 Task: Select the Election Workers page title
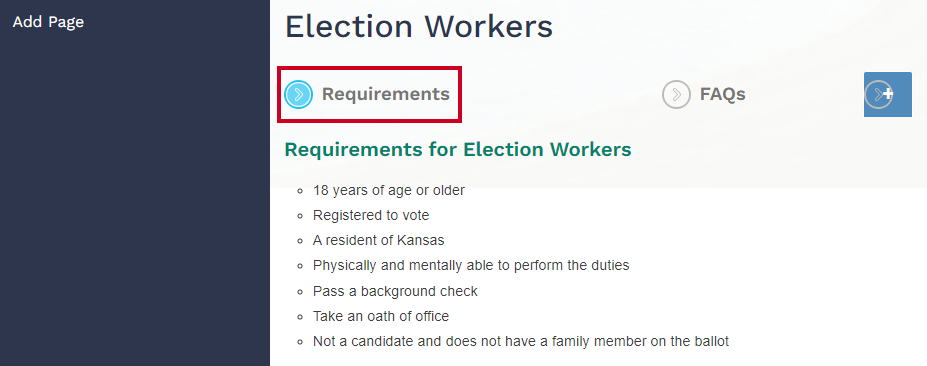[419, 27]
